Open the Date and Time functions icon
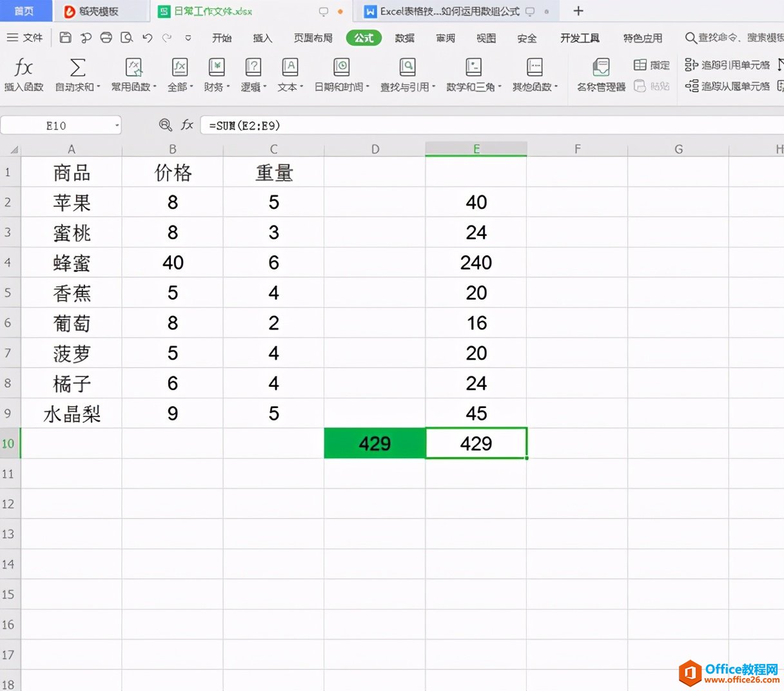The image size is (784, 691). [341, 67]
